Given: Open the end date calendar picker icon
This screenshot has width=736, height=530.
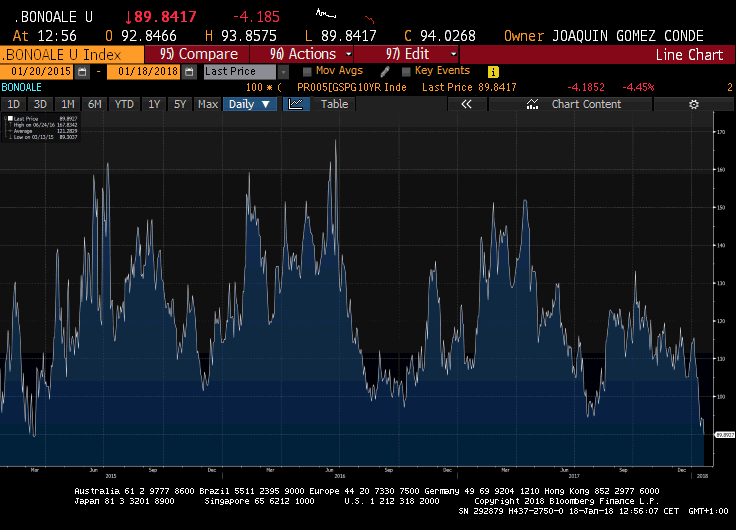Looking at the screenshot, I should click(x=189, y=72).
